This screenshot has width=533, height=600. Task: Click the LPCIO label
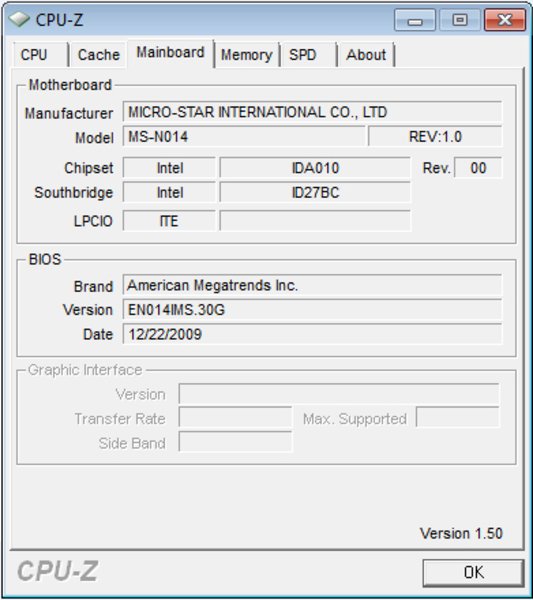[93, 221]
